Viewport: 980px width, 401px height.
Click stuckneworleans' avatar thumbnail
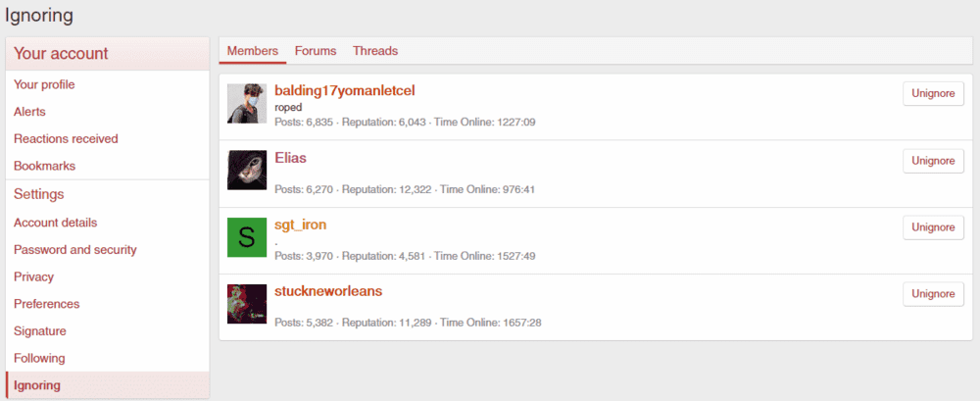(247, 304)
